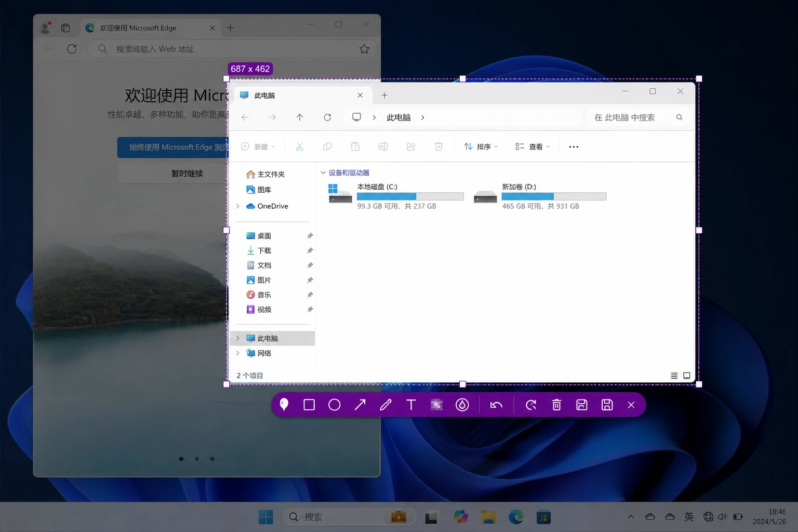Redo annotation in screenshot toolbar
The height and width of the screenshot is (532, 798).
tap(531, 405)
